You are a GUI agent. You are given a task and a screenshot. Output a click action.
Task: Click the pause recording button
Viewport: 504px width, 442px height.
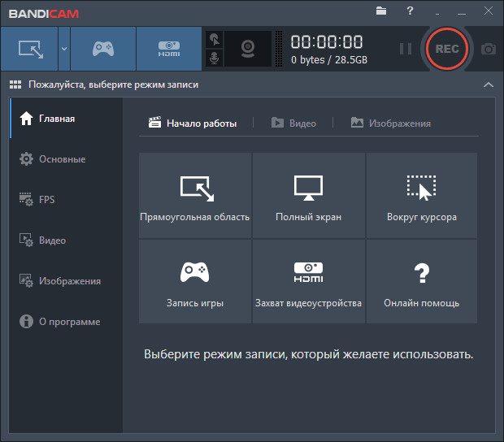(x=405, y=49)
